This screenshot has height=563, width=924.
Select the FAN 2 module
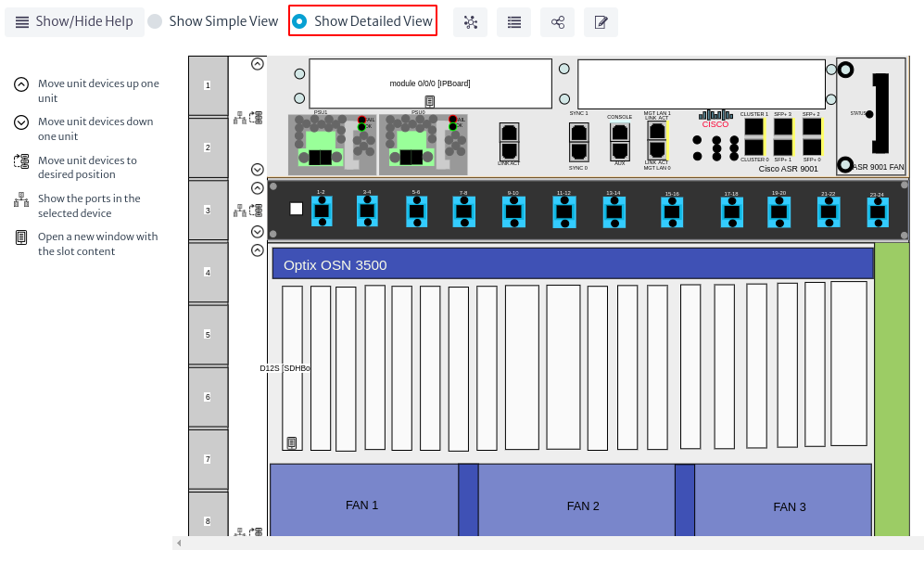[576, 500]
